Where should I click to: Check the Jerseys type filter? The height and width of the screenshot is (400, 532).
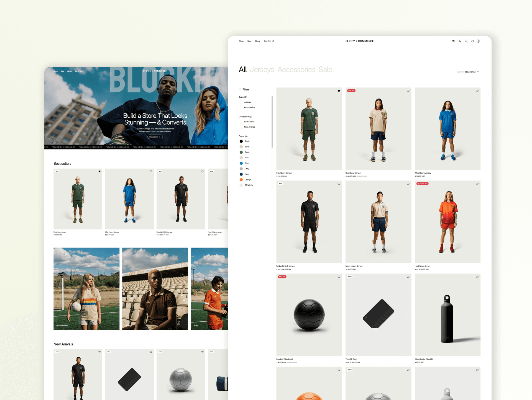[x=241, y=102]
